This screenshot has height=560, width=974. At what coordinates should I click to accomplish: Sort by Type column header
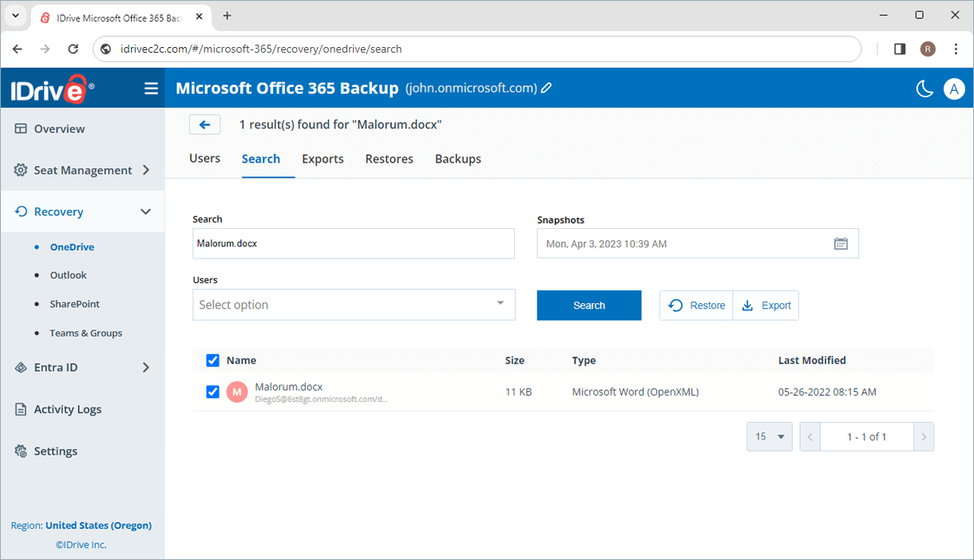pyautogui.click(x=584, y=361)
